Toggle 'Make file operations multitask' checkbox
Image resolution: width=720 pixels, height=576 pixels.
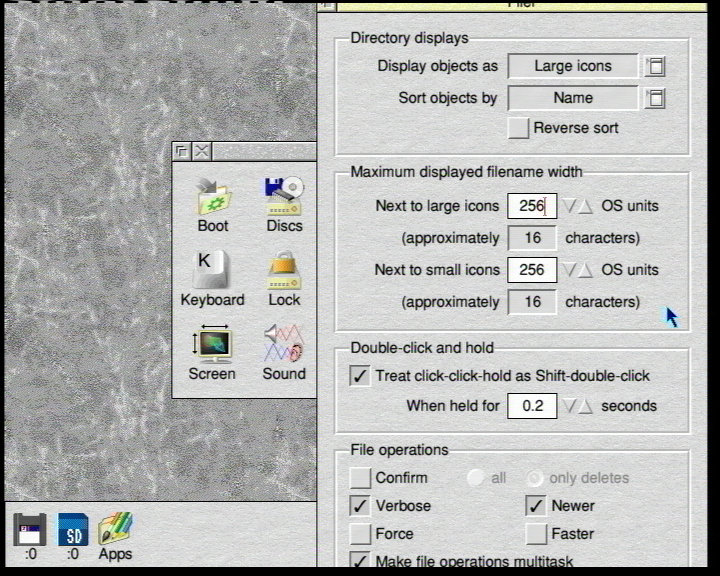coord(360,560)
